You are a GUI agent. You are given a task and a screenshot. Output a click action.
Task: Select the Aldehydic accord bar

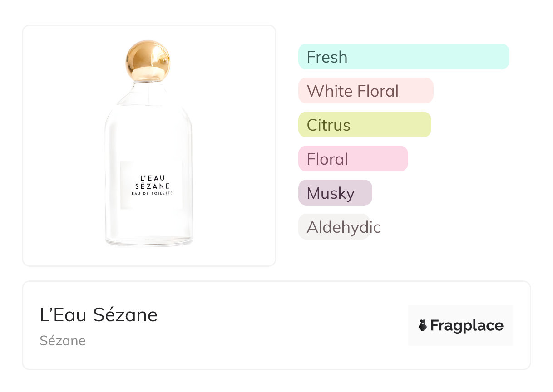tap(334, 227)
